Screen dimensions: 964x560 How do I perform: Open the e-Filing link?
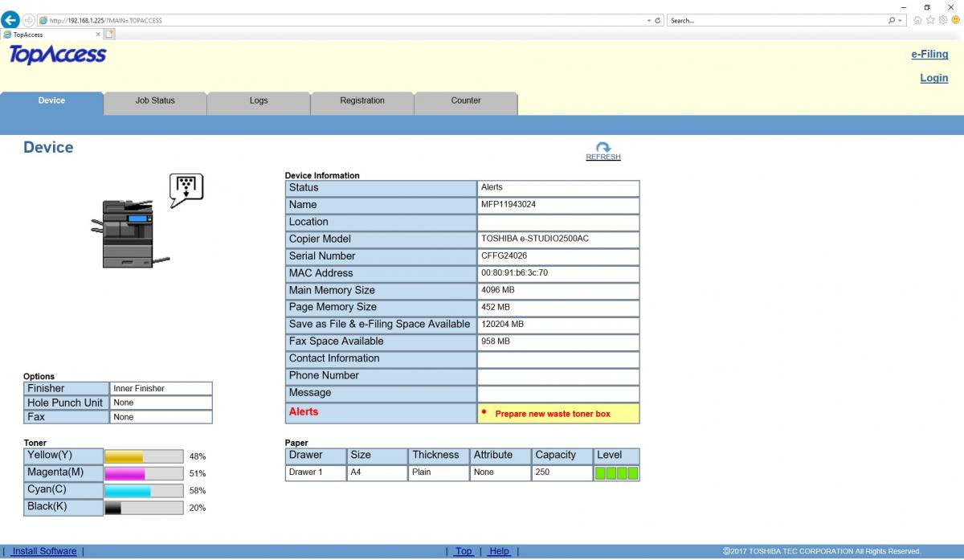tap(929, 55)
